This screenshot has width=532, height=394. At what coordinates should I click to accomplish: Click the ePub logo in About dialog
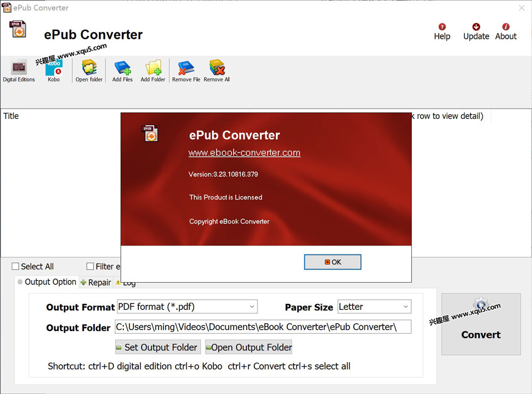point(149,133)
